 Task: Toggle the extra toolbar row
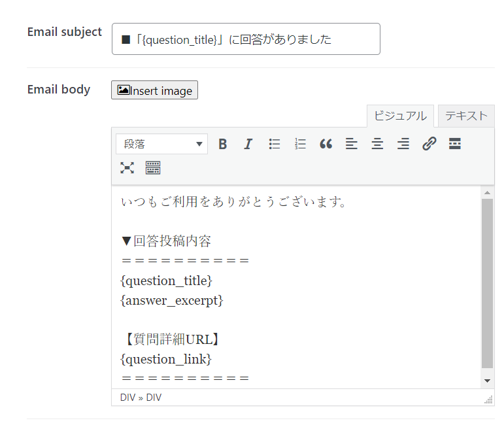153,168
